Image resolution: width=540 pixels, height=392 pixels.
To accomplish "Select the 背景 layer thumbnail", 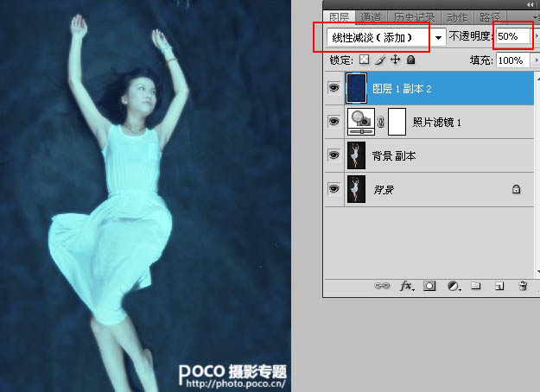I will click(x=357, y=189).
